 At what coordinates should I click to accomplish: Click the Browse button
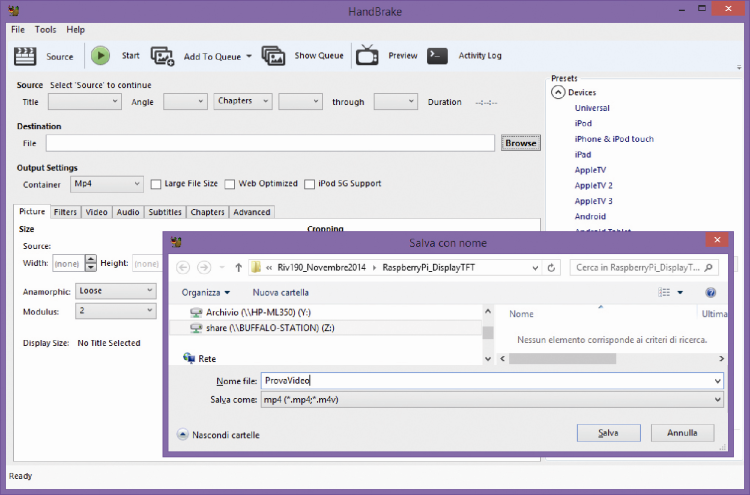(520, 143)
